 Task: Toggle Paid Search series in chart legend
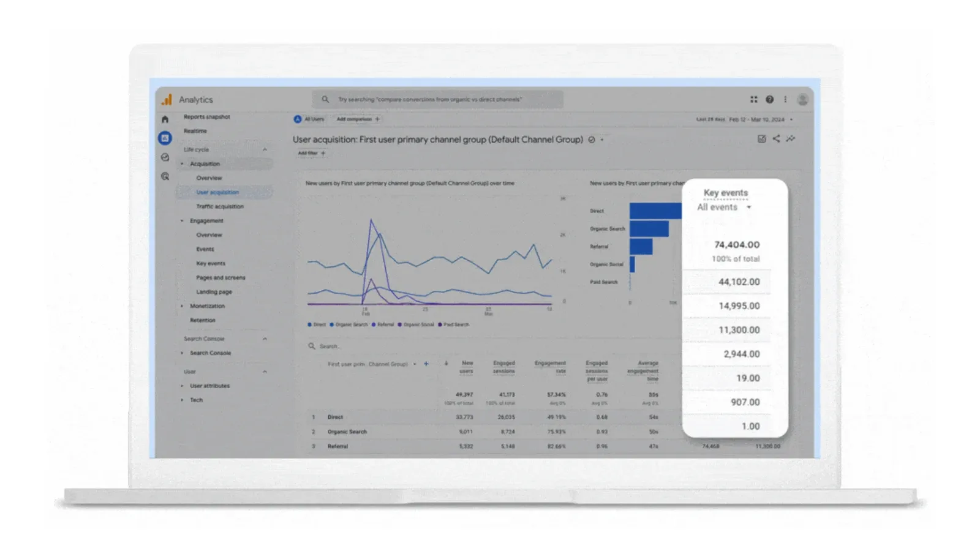tap(454, 324)
